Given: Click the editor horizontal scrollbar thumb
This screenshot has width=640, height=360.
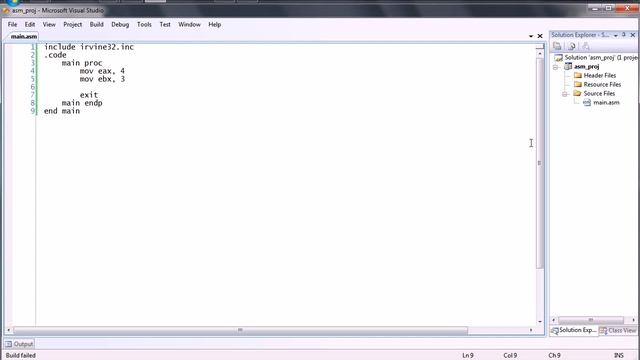Looking at the screenshot, I should click(x=240, y=330).
